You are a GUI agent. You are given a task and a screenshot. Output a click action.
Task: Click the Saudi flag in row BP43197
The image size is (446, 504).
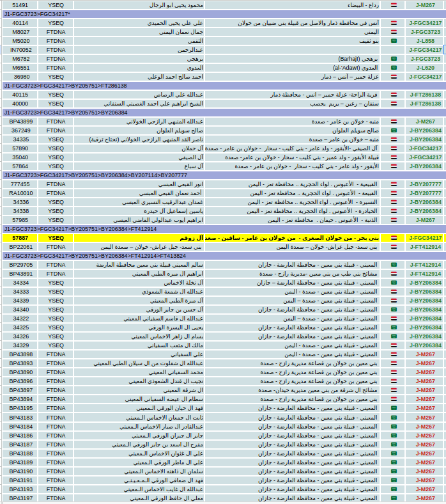tap(394, 498)
